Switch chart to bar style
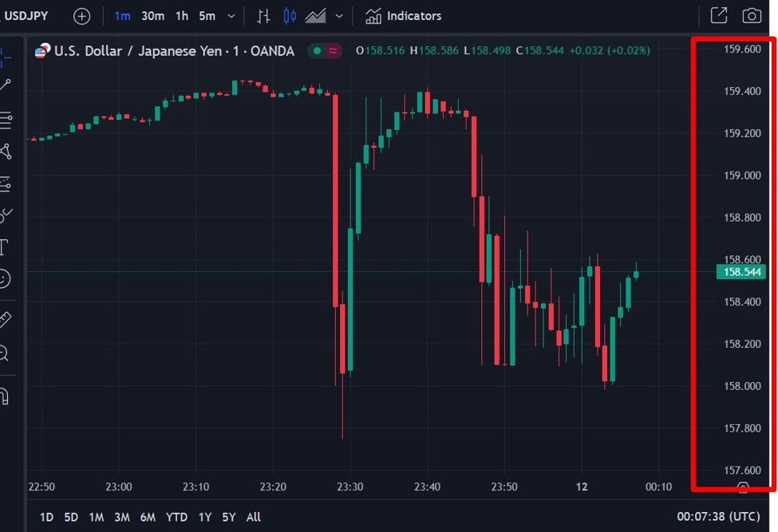 click(x=263, y=16)
